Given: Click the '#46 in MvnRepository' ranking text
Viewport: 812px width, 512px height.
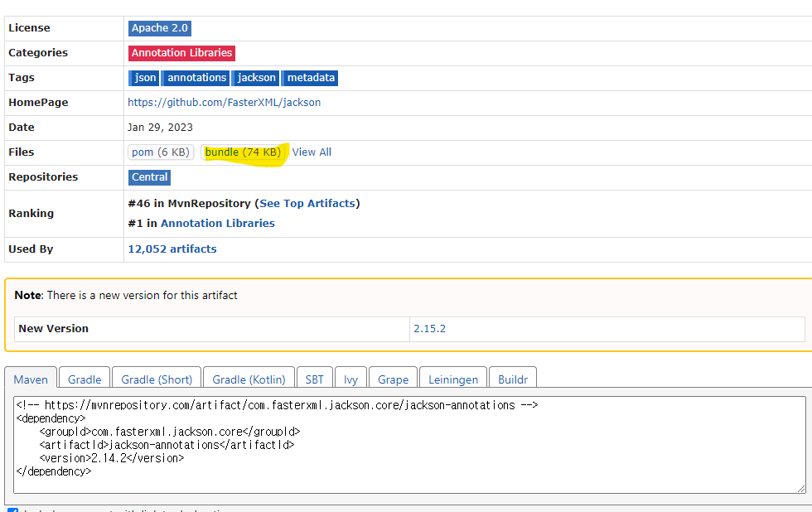Looking at the screenshot, I should pyautogui.click(x=190, y=204).
